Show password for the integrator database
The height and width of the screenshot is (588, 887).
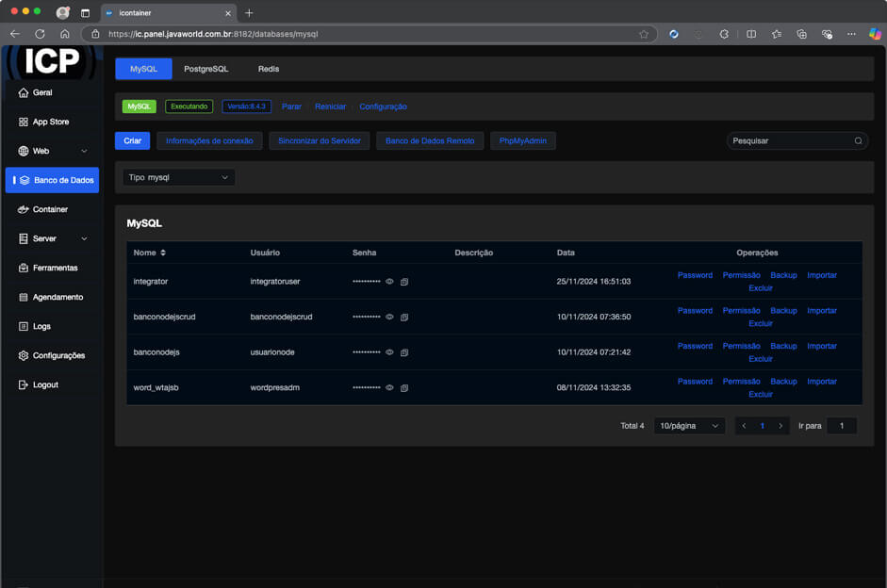[x=389, y=282]
